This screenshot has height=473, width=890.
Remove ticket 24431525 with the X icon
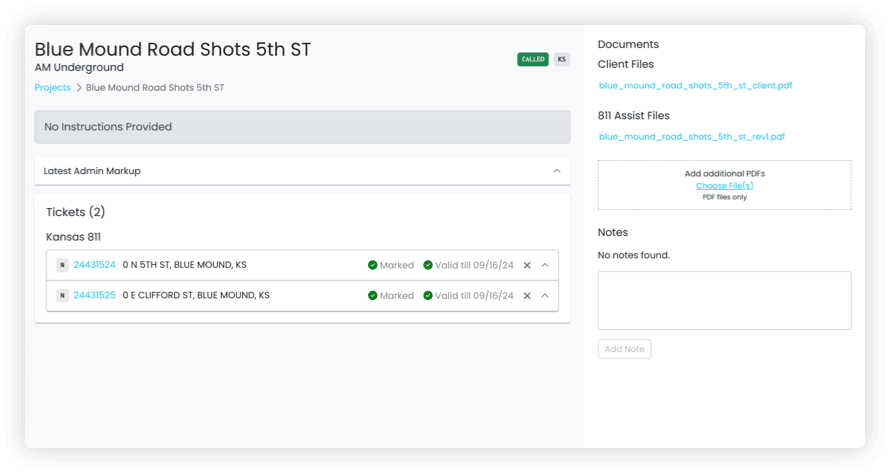pos(527,296)
